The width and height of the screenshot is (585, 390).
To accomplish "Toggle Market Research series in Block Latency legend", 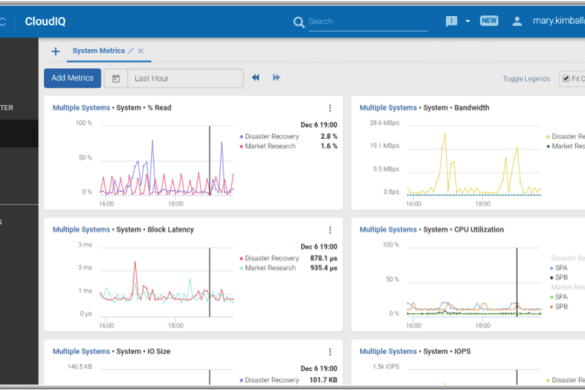I will [x=270, y=268].
